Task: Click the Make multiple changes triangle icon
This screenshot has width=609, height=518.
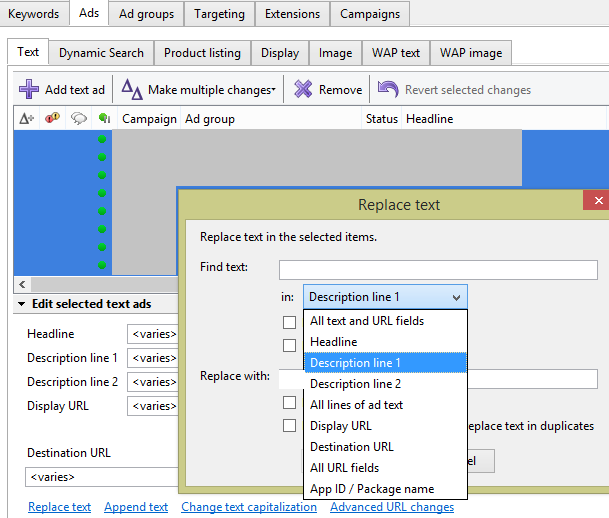Action: click(x=132, y=90)
